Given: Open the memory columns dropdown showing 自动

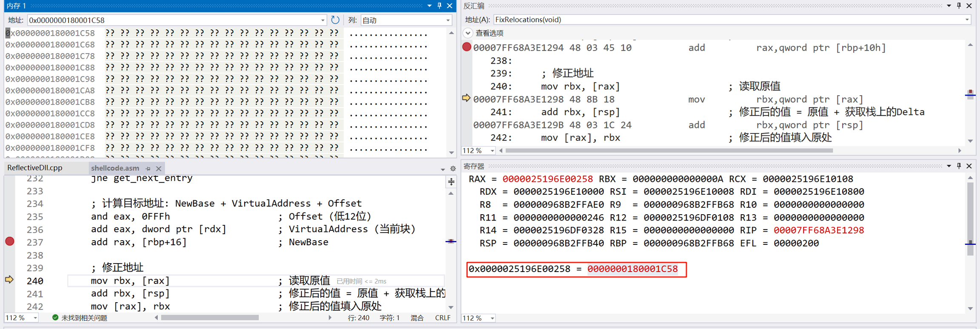Looking at the screenshot, I should [x=447, y=20].
